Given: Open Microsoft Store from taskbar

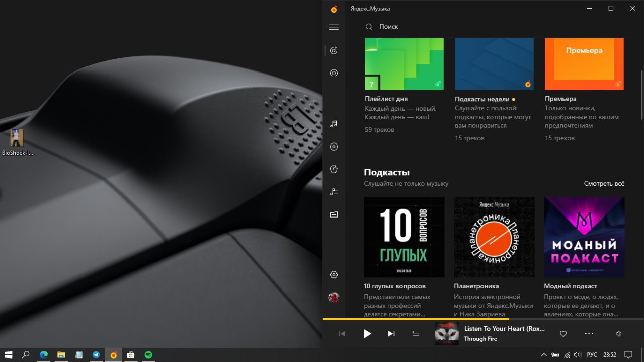Looking at the screenshot, I should [x=131, y=354].
